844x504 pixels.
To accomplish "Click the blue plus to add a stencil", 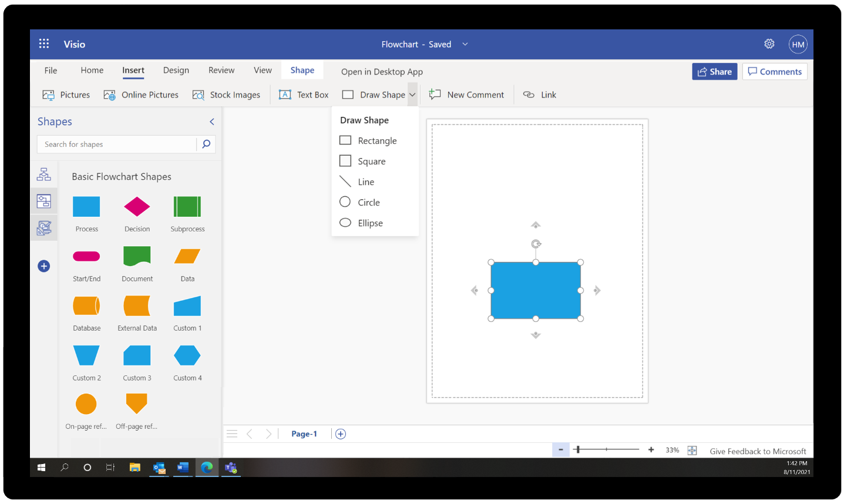I will pos(43,266).
